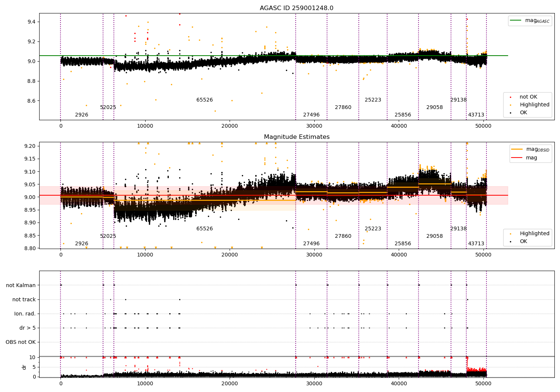Click obsid label 2926 in the Magnitude Estimates plot
Screen dimensions: 560x392
point(82,244)
